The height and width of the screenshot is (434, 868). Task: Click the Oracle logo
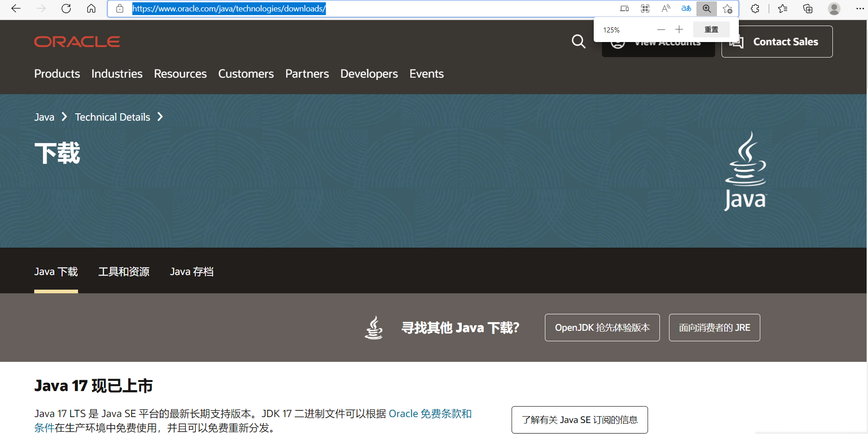click(x=77, y=42)
